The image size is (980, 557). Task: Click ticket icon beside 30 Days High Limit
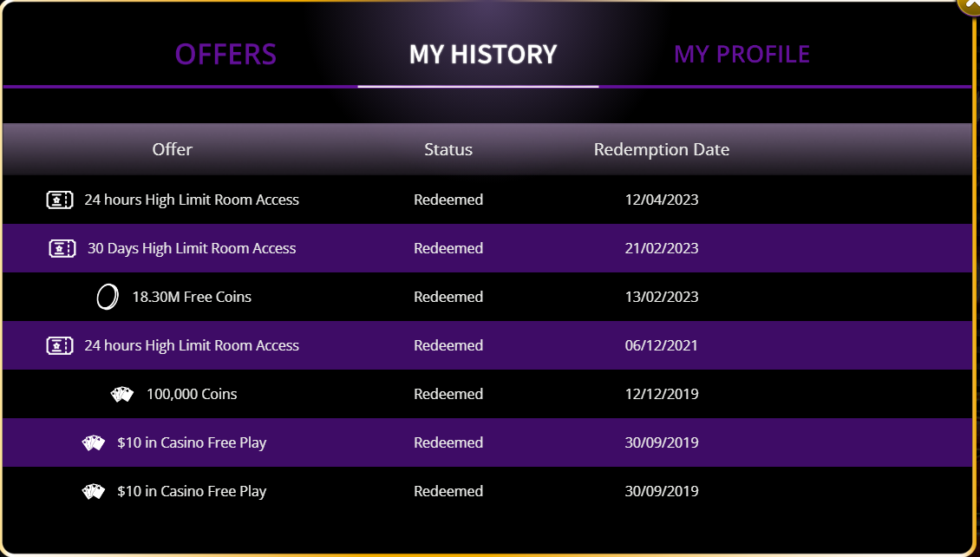click(x=62, y=249)
